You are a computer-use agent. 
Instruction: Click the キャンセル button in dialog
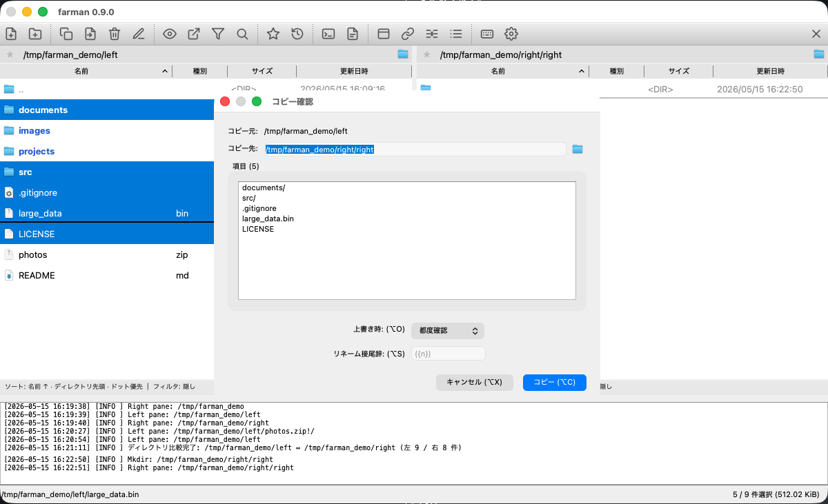[x=474, y=382]
